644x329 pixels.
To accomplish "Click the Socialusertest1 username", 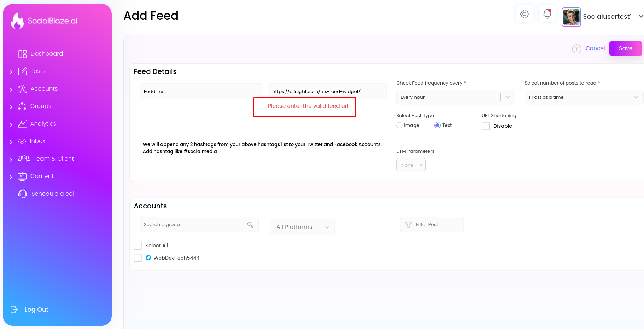I will (607, 17).
